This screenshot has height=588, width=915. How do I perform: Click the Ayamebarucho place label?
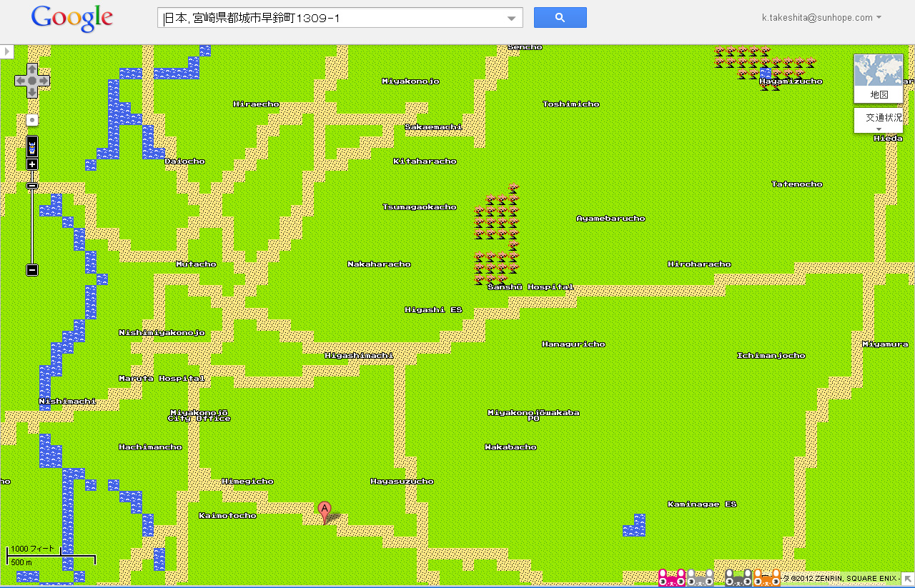610,219
